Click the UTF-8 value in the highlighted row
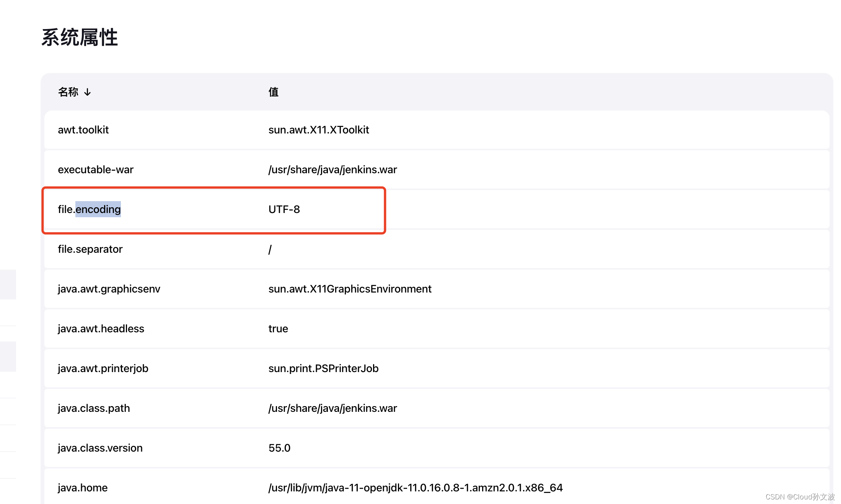Viewport: 841px width, 504px height. coord(284,210)
